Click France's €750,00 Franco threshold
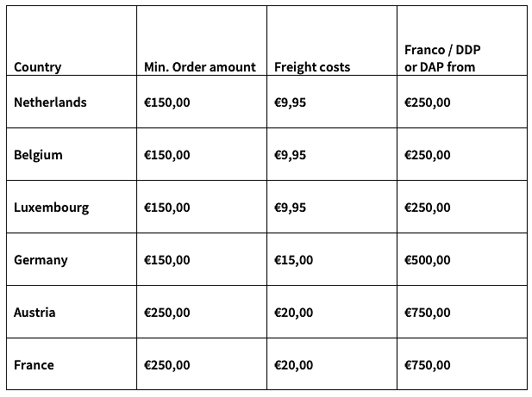532x397 pixels. tap(427, 365)
